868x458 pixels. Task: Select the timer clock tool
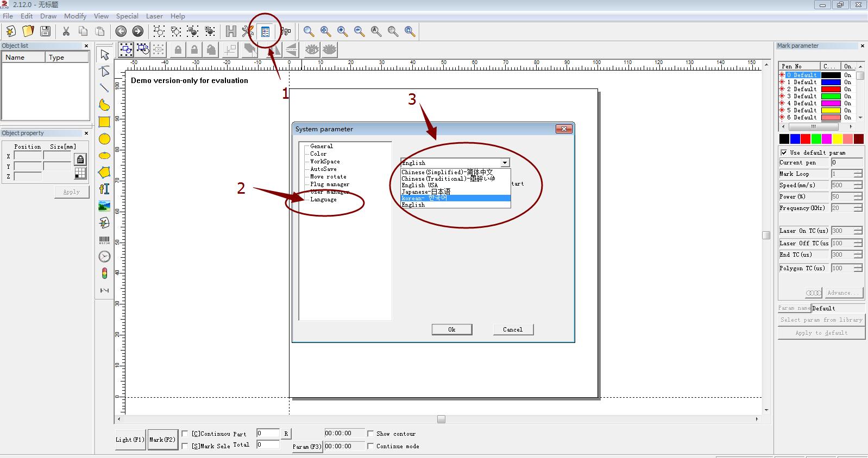104,257
